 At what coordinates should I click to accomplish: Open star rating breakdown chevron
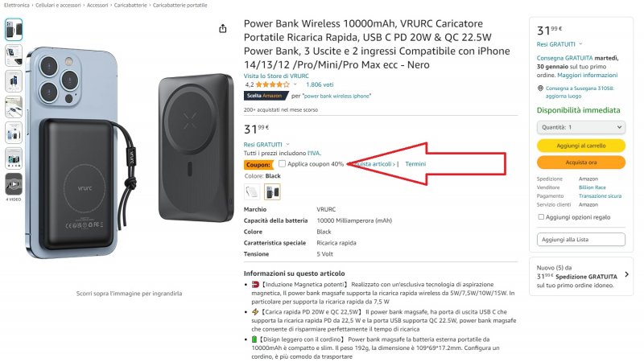click(295, 84)
